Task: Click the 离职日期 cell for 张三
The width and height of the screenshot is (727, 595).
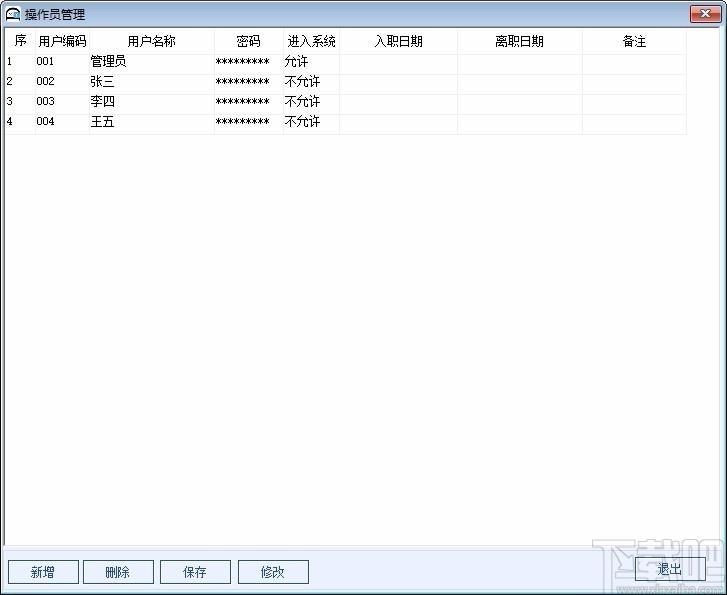Action: 520,84
